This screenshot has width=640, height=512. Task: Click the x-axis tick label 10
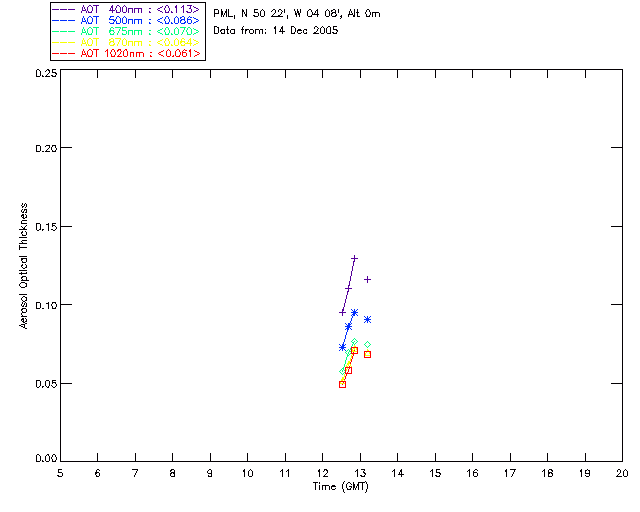point(247,473)
